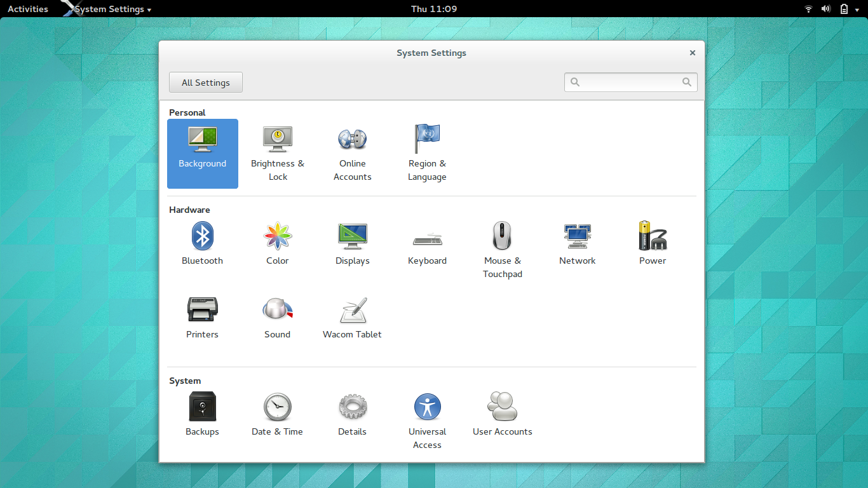The height and width of the screenshot is (488, 868).
Task: Open Power settings
Action: [653, 243]
